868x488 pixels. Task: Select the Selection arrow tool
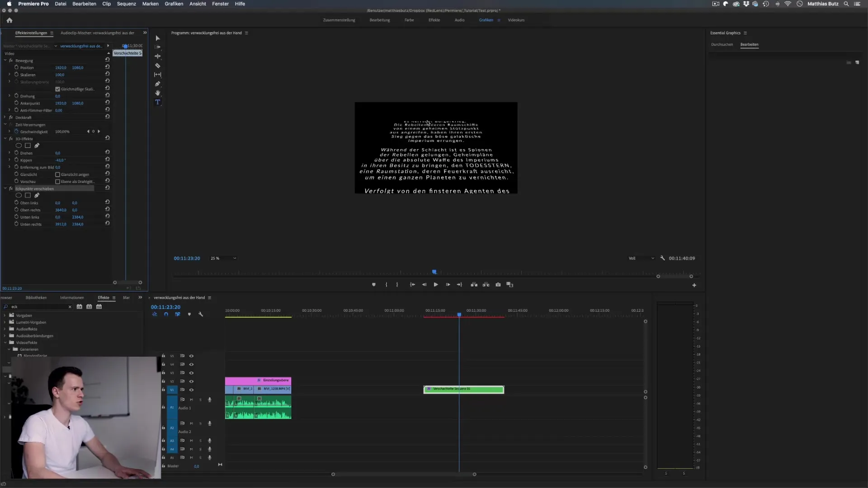[x=157, y=38]
